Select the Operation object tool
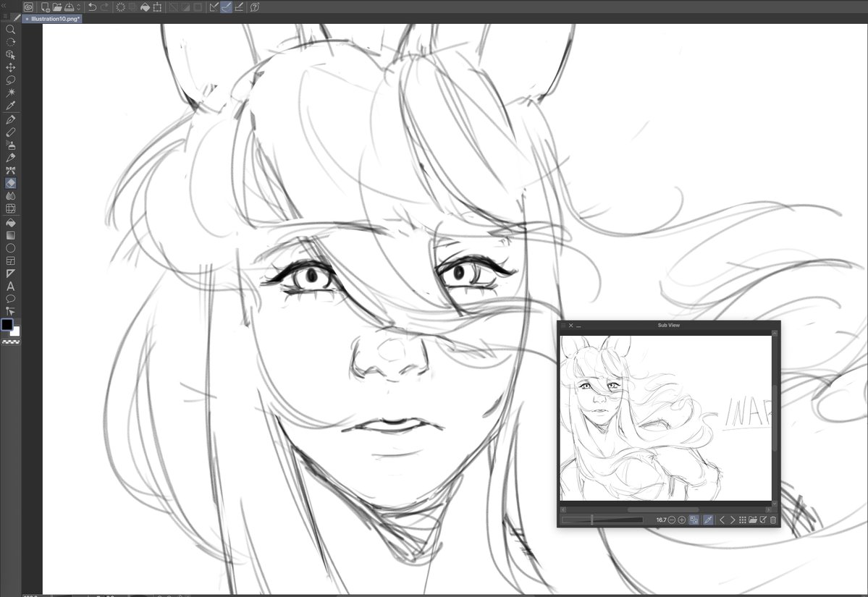The width and height of the screenshot is (868, 597). click(10, 55)
